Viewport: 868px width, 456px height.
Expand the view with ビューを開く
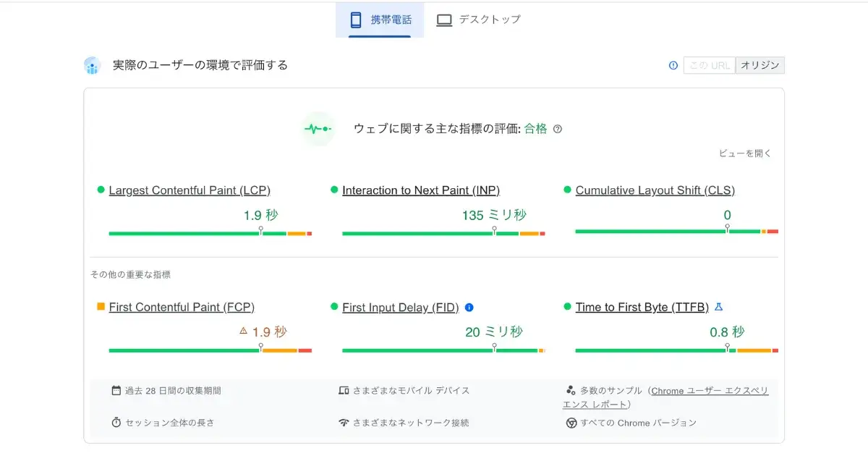click(745, 153)
